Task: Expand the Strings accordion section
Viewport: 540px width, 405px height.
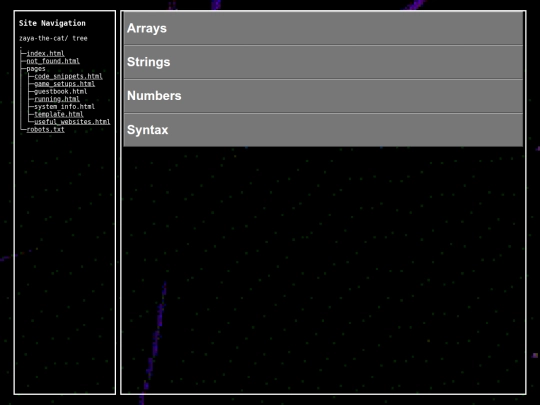Action: pos(323,62)
